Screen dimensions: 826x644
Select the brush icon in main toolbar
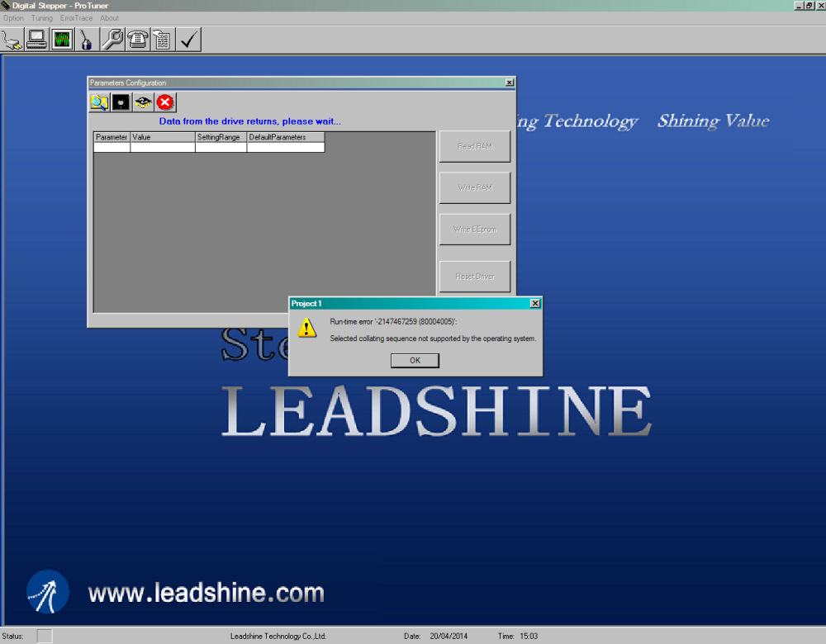(87, 39)
